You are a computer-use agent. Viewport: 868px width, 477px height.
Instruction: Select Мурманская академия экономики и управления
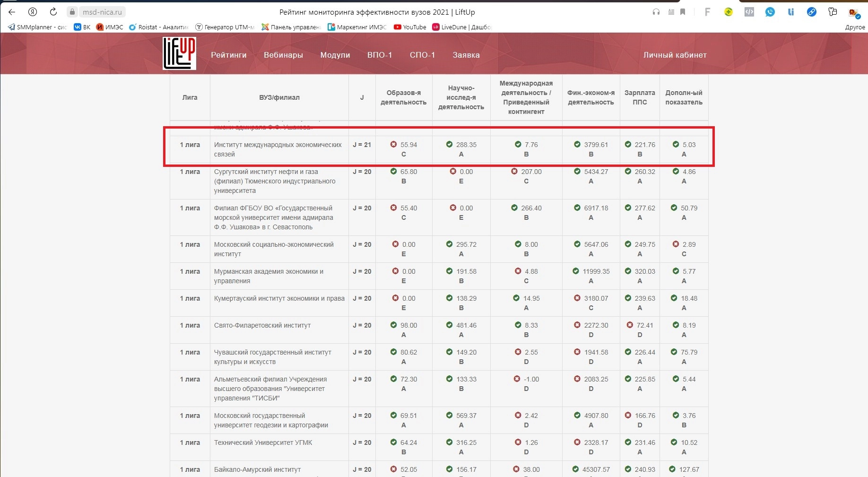coord(269,276)
